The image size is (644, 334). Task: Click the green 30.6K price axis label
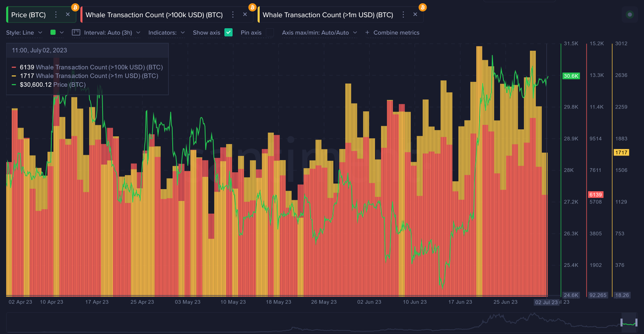[x=571, y=76]
